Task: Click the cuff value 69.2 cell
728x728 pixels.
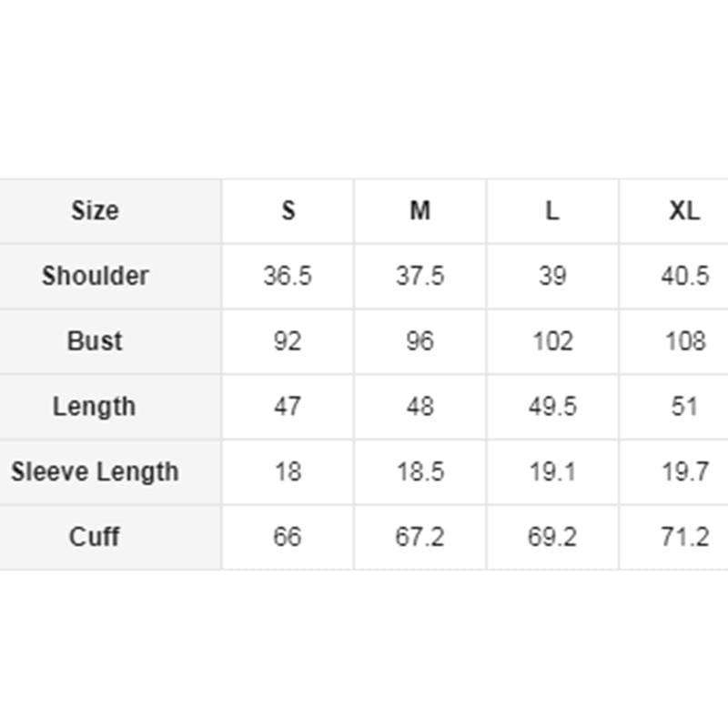Action: [552, 537]
